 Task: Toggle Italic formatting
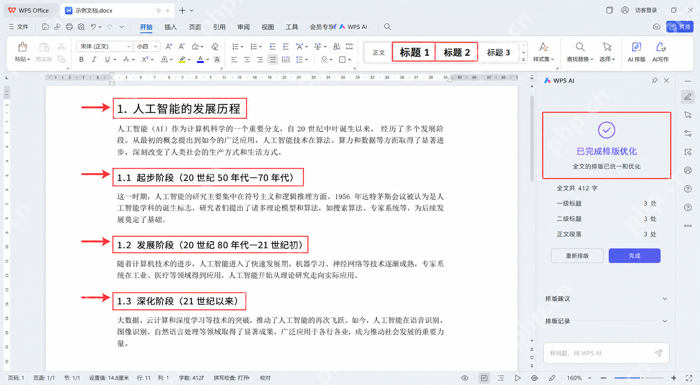click(94, 59)
